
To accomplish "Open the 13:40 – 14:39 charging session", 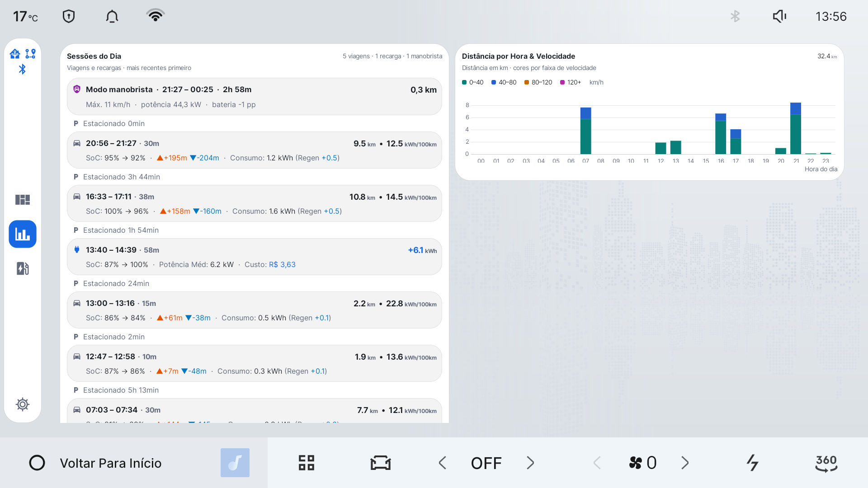I will tap(255, 257).
